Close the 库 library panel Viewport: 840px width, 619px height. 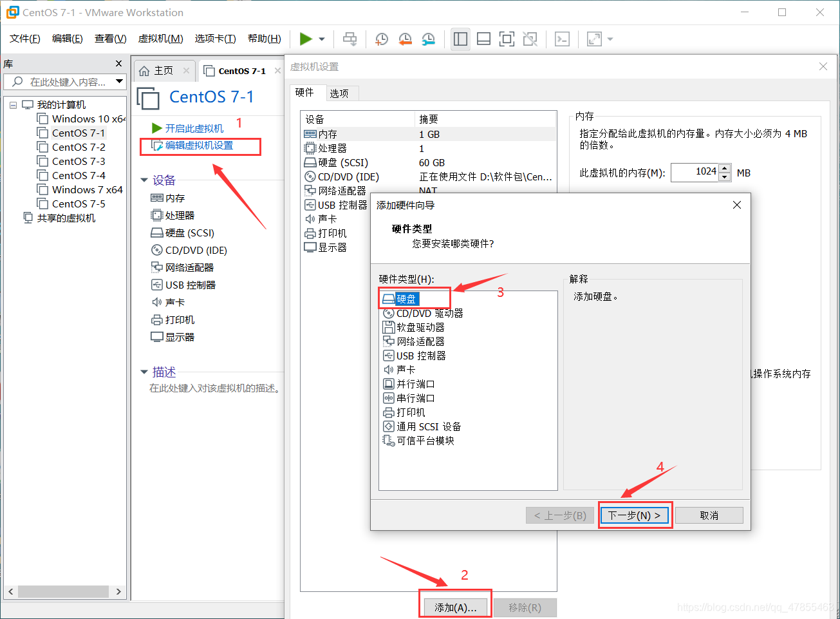(118, 63)
